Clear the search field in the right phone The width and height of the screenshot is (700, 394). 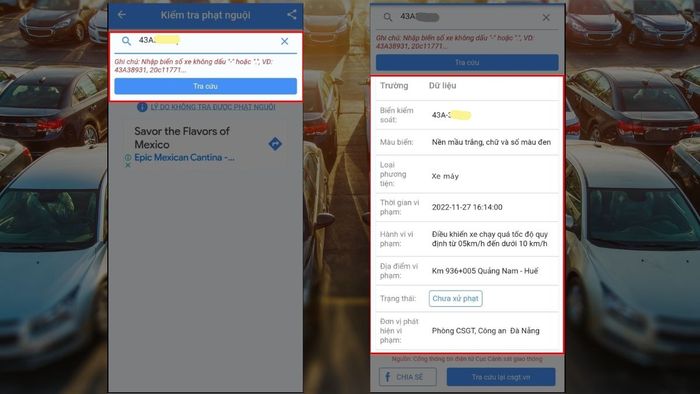[x=546, y=17]
